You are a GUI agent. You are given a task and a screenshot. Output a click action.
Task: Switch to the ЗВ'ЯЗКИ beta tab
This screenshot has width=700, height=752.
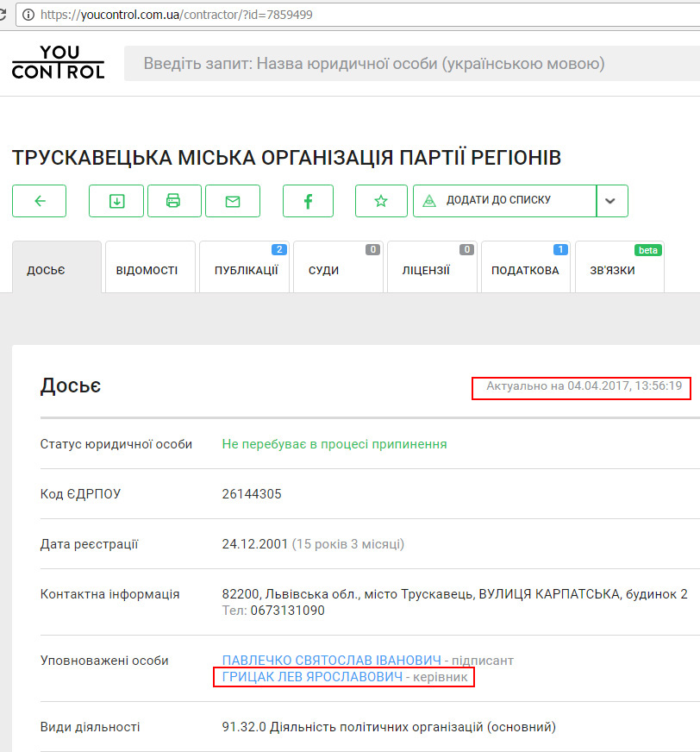620,267
